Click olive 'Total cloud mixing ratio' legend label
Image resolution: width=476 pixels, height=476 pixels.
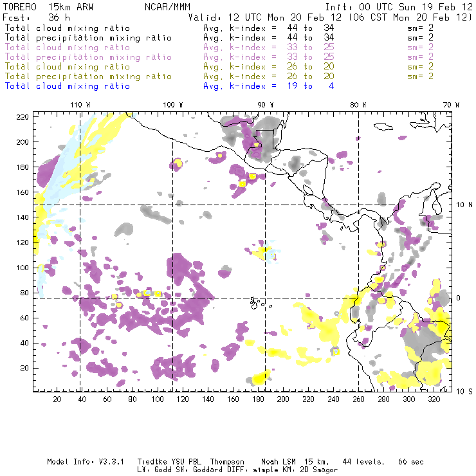pyautogui.click(x=68, y=66)
